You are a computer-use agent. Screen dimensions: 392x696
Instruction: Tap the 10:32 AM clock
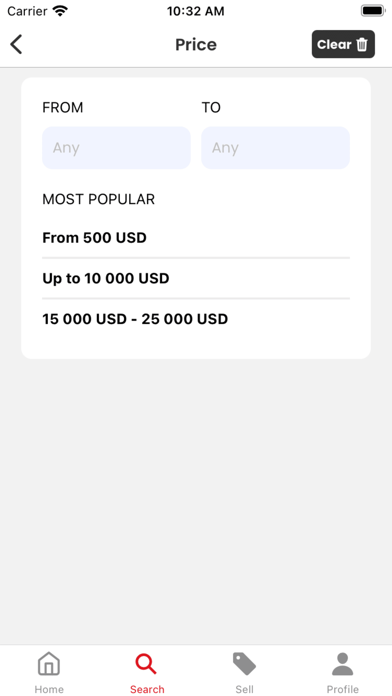[196, 11]
